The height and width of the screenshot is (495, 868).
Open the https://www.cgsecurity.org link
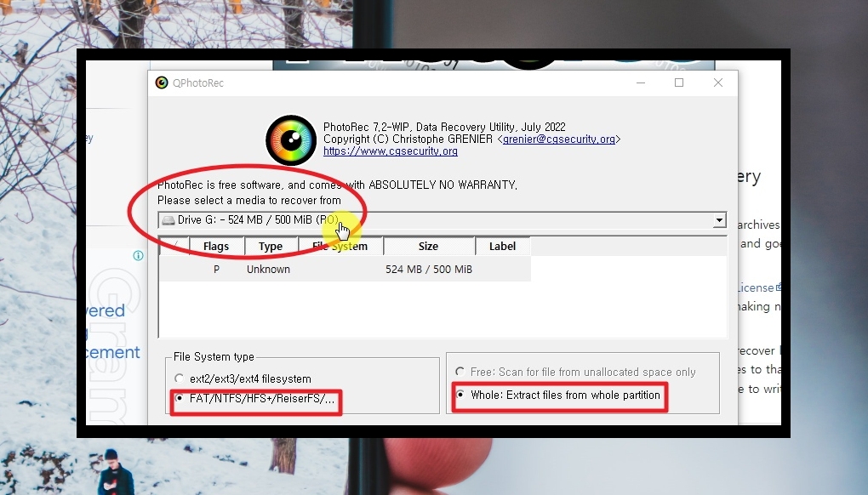coord(391,151)
